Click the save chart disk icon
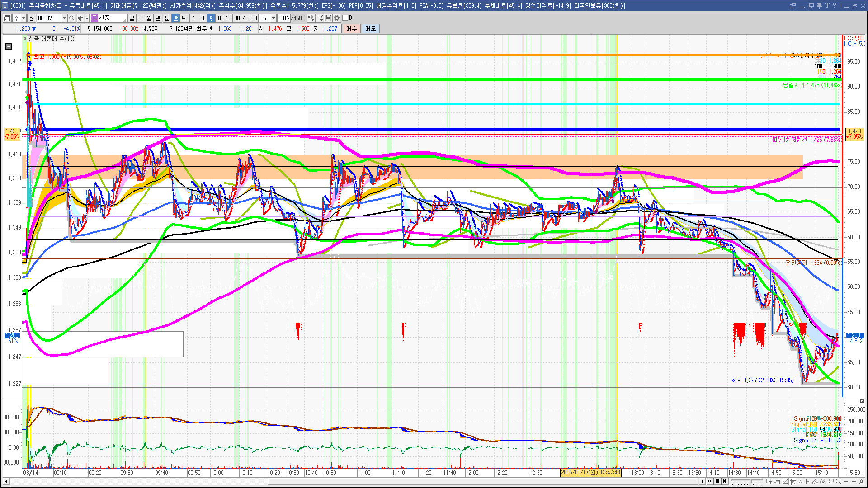 [x=328, y=18]
